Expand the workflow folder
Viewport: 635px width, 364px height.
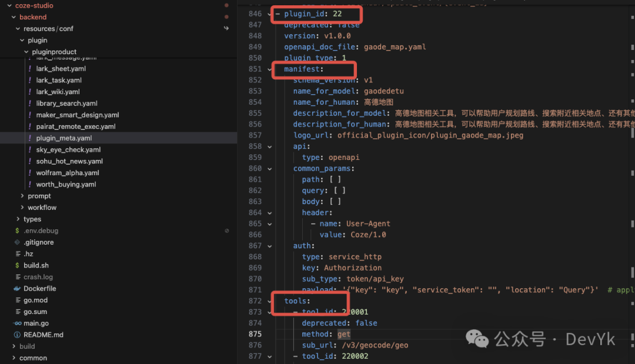coord(22,208)
